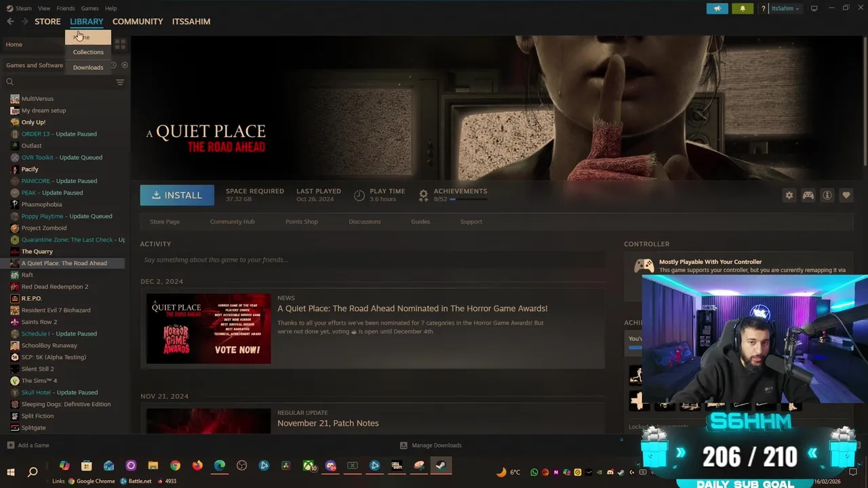Viewport: 868px width, 488px height.
Task: Open the COMMUNITY tab
Action: (138, 22)
